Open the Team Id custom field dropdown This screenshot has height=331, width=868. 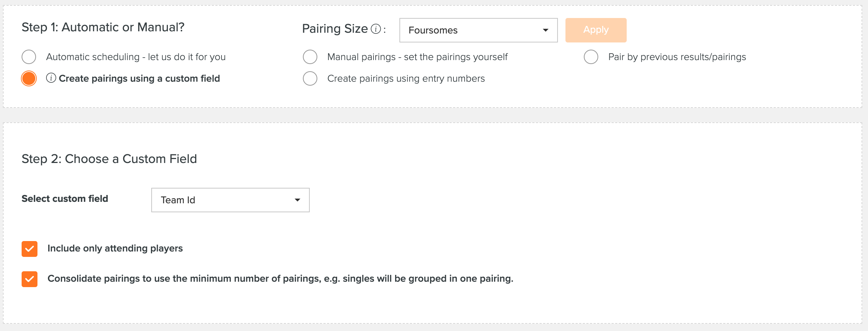point(230,200)
